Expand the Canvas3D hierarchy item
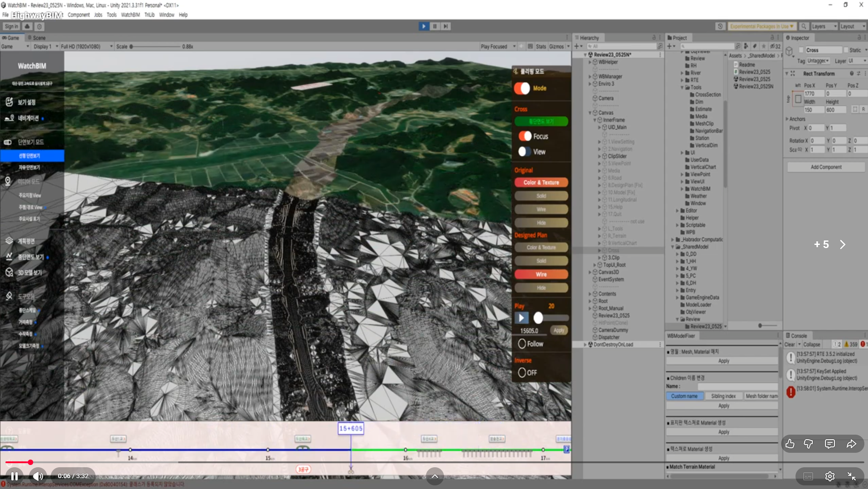The image size is (868, 489). tap(590, 272)
